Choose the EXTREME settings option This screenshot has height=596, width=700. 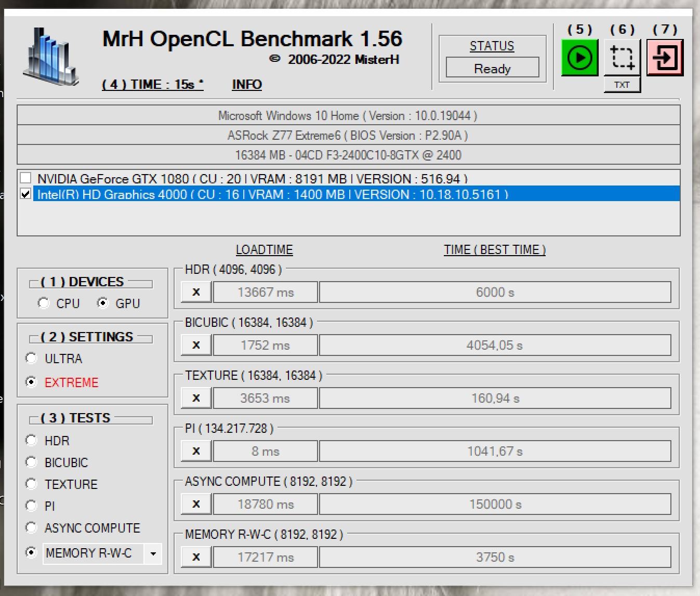pyautogui.click(x=31, y=382)
